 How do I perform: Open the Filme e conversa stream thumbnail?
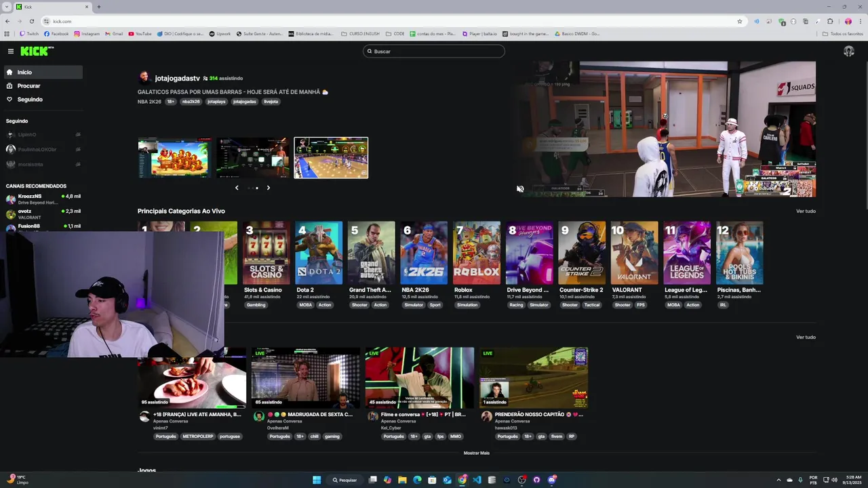pyautogui.click(x=419, y=378)
